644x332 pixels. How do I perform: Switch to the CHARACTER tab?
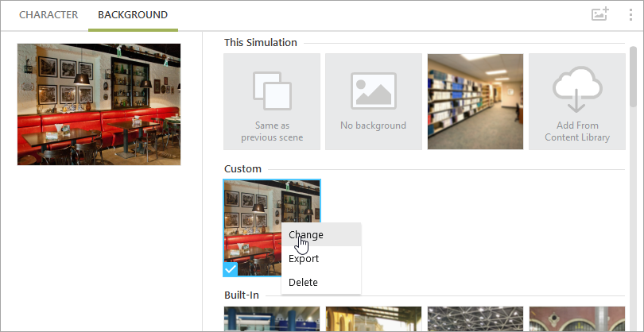coord(48,15)
